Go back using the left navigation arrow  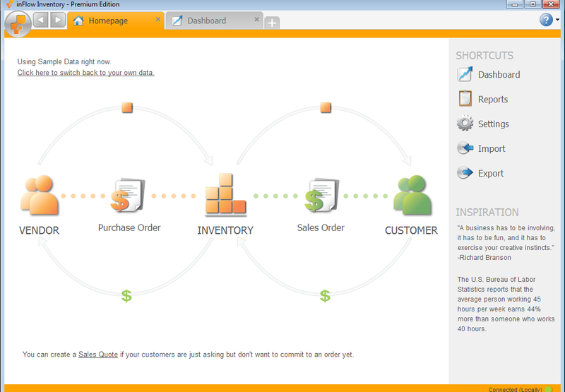[x=41, y=20]
